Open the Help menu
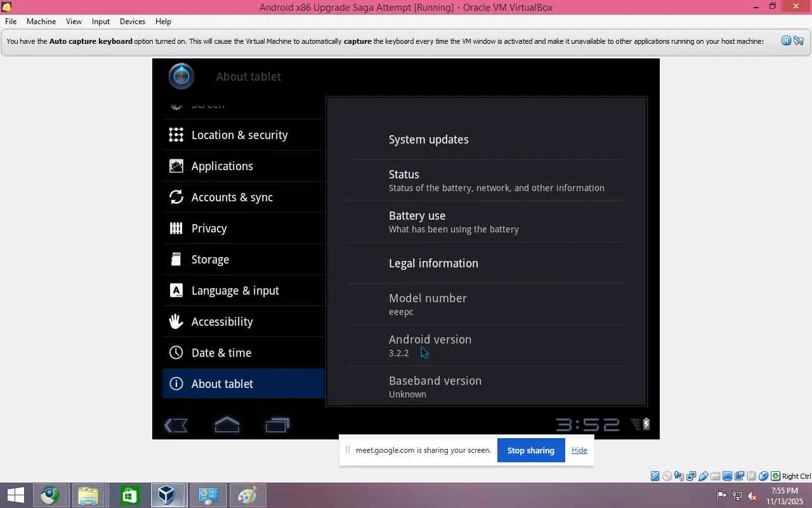The height and width of the screenshot is (508, 812). 163,21
